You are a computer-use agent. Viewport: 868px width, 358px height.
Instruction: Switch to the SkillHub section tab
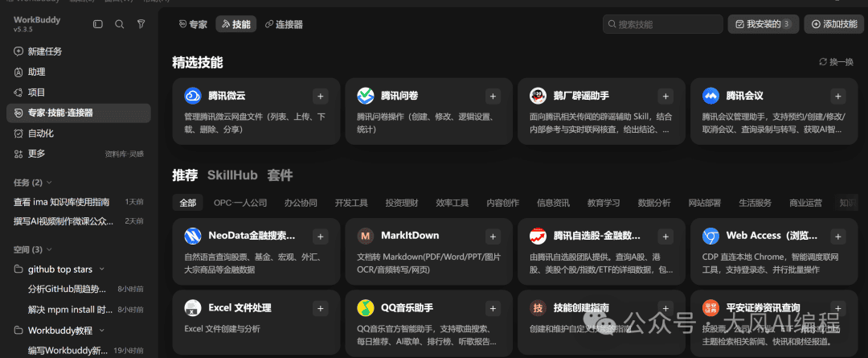click(x=232, y=175)
